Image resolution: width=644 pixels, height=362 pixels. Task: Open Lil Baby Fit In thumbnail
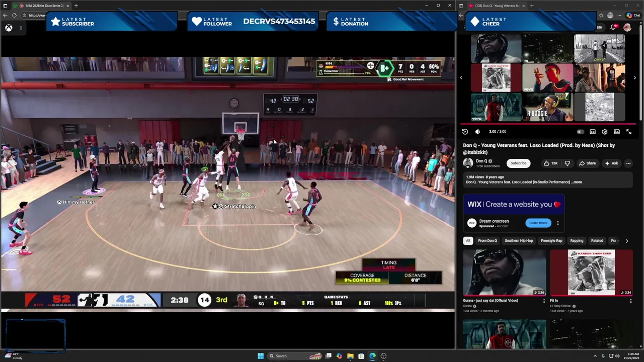point(591,273)
